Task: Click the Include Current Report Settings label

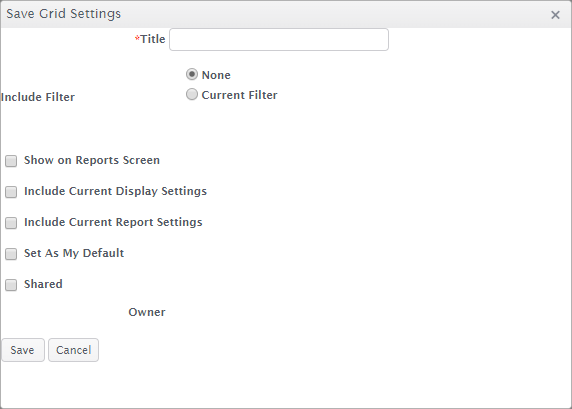Action: pos(113,222)
